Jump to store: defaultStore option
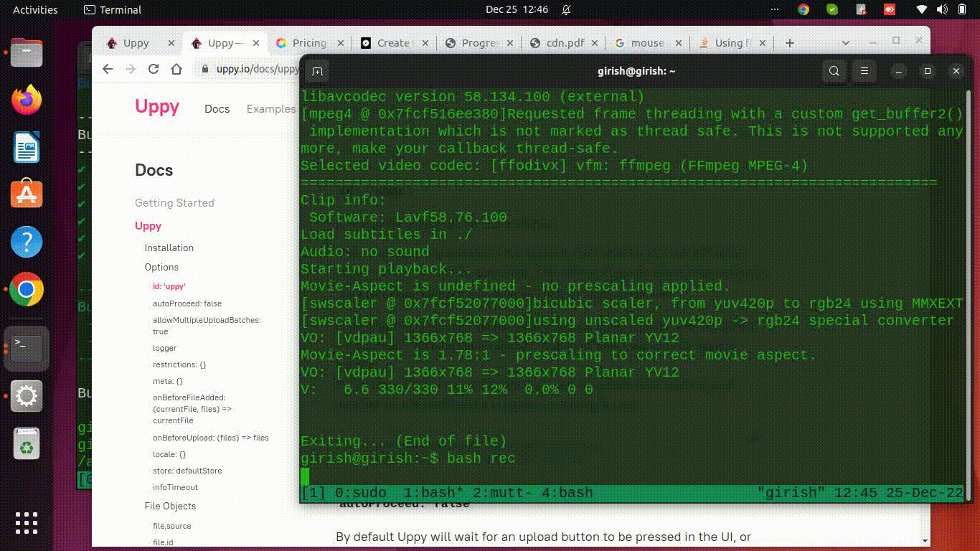The image size is (980, 551). [187, 471]
